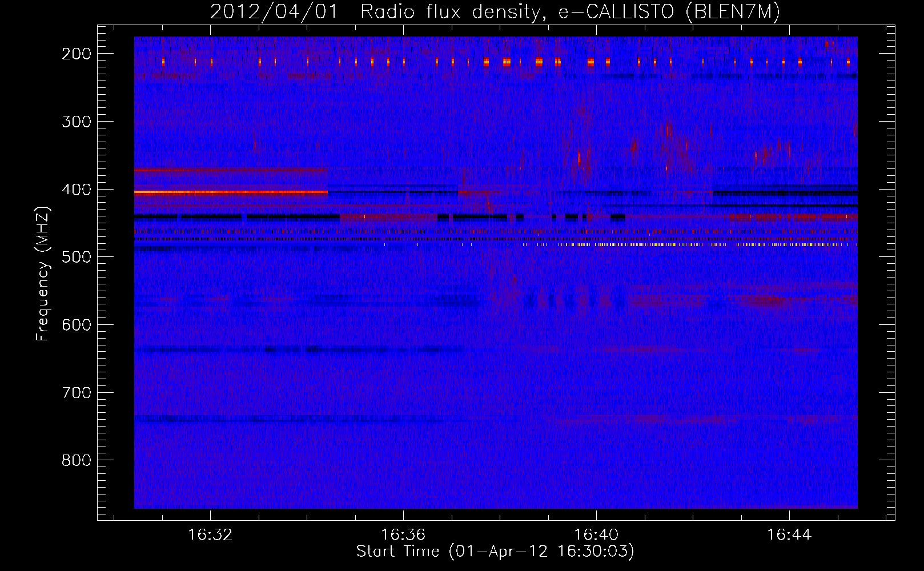Select the 200 frequency axis label
The height and width of the screenshot is (571, 924).
pos(76,54)
